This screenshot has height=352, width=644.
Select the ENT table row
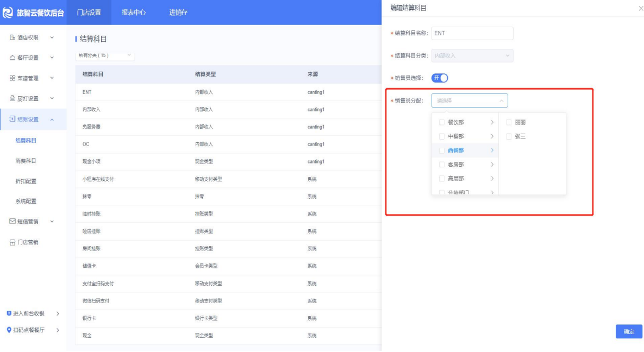[x=228, y=92]
